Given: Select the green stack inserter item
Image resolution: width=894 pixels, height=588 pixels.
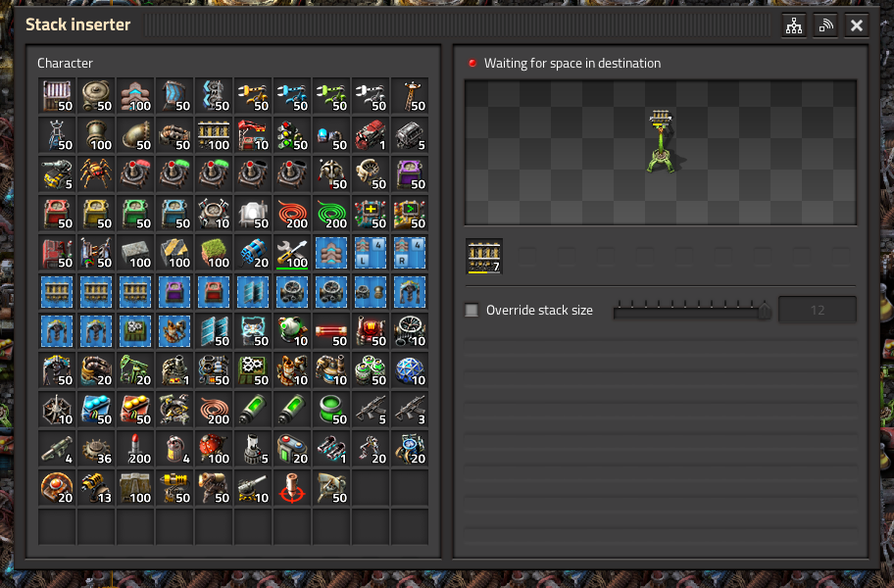Looking at the screenshot, I should [x=331, y=96].
